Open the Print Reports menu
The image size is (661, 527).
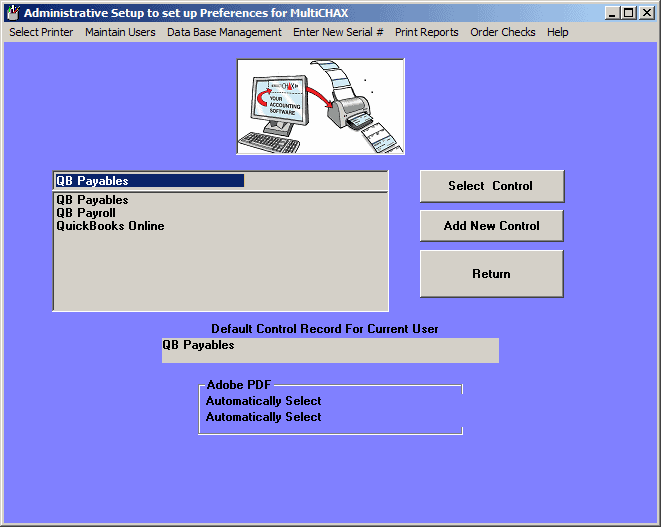point(427,32)
